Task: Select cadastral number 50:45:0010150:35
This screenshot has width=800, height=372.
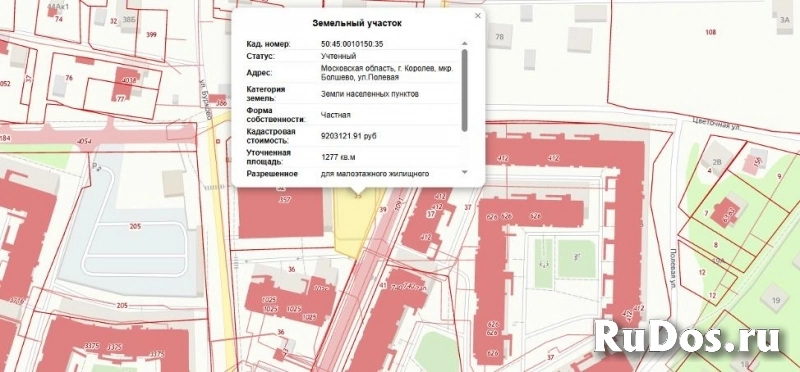Action: point(352,44)
